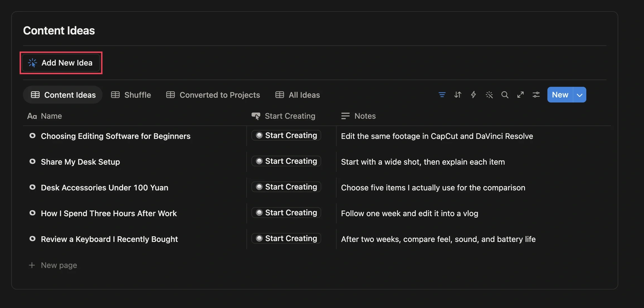Open Review a Keyboard I Recently Bought
644x308 pixels.
point(109,239)
